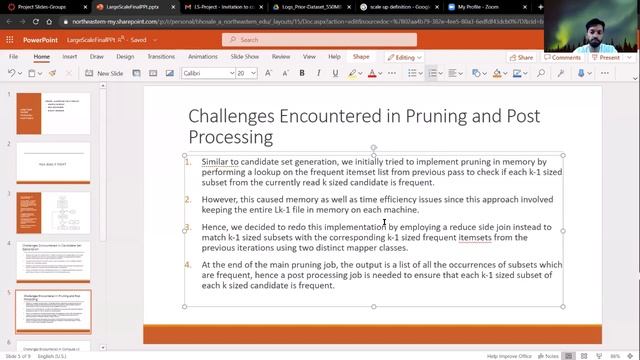The image size is (640, 360).
Task: Open ribbon overflow more options
Action: [x=605, y=73]
